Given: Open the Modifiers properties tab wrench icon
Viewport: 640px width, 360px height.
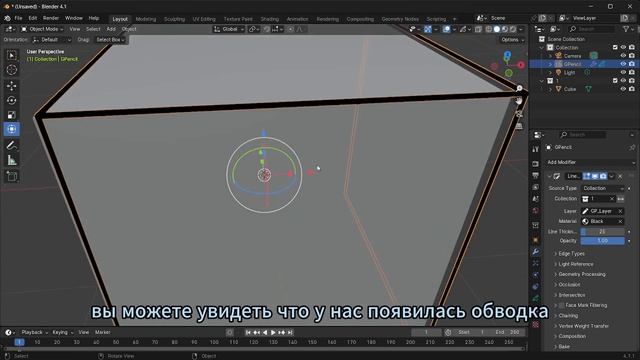Looking at the screenshot, I should [x=536, y=252].
